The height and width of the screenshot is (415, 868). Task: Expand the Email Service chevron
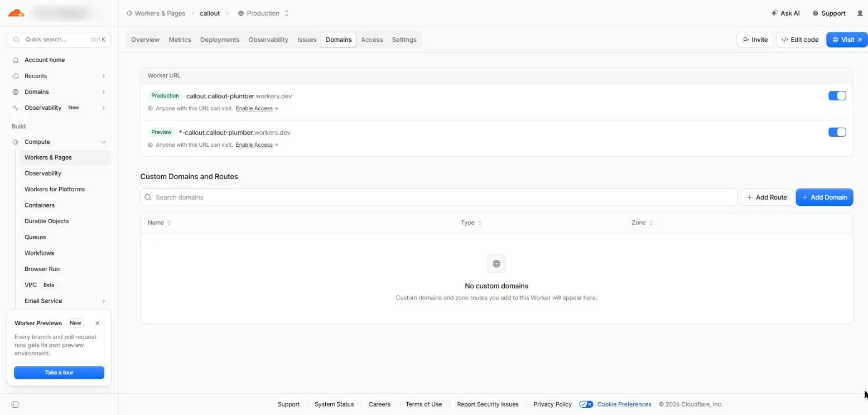pyautogui.click(x=104, y=301)
